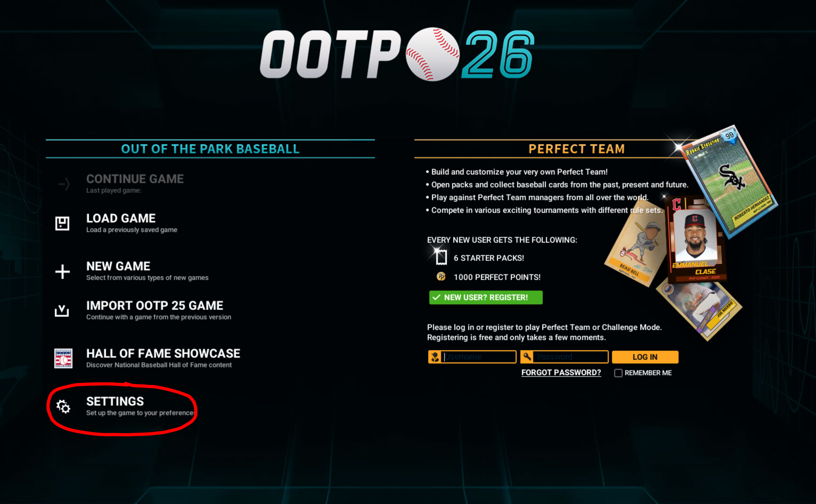Viewport: 816px width, 504px height.
Task: Click the Load Game floppy disk icon
Action: pyautogui.click(x=62, y=223)
